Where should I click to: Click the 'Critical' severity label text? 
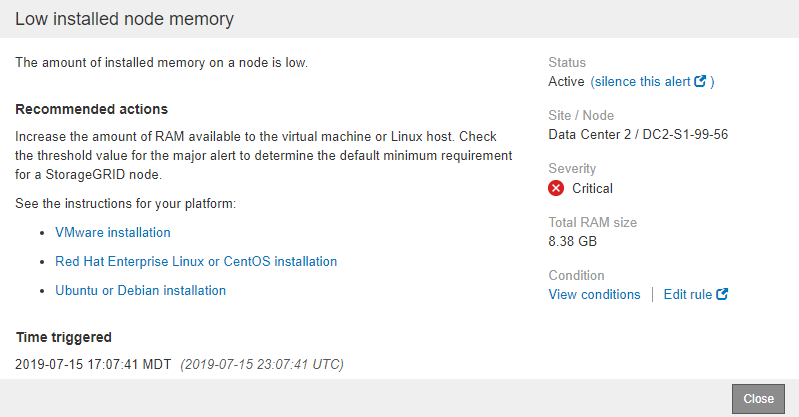pos(592,188)
